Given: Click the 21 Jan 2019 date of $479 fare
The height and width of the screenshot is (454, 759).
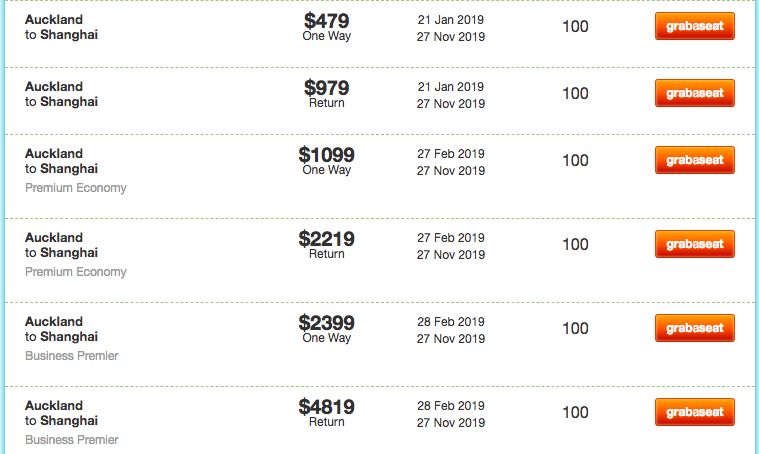Looking at the screenshot, I should point(451,20).
